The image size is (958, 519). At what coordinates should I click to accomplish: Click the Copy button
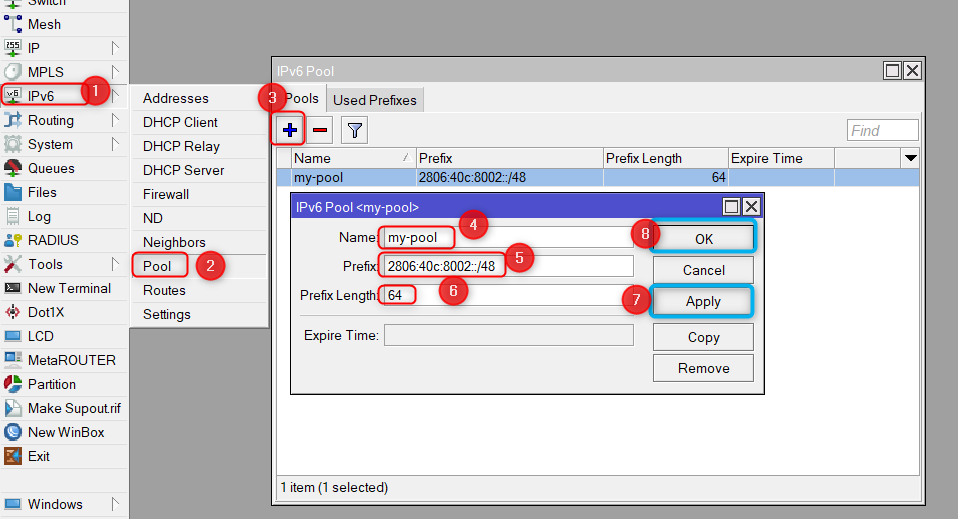pos(703,337)
